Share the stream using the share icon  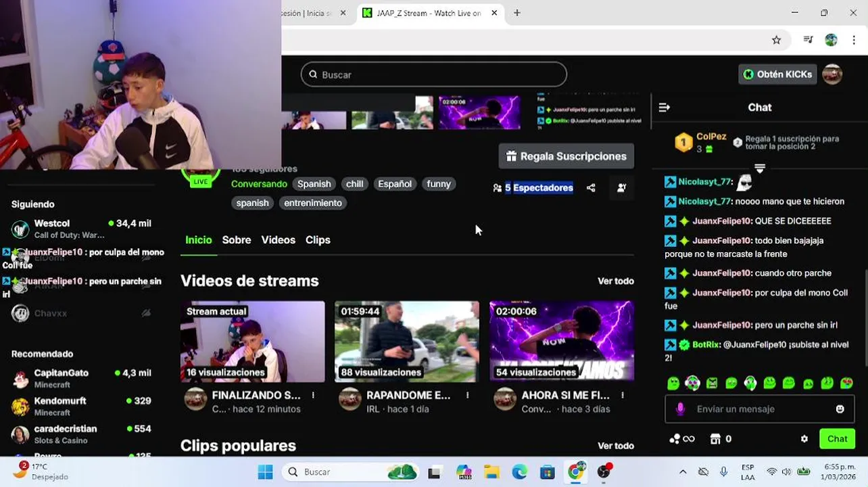(591, 188)
